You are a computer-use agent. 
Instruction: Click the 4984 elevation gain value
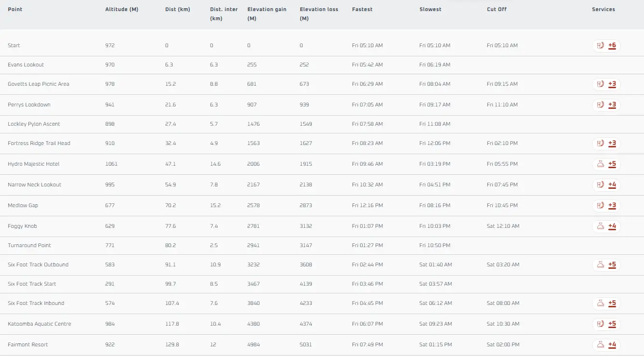click(x=254, y=344)
